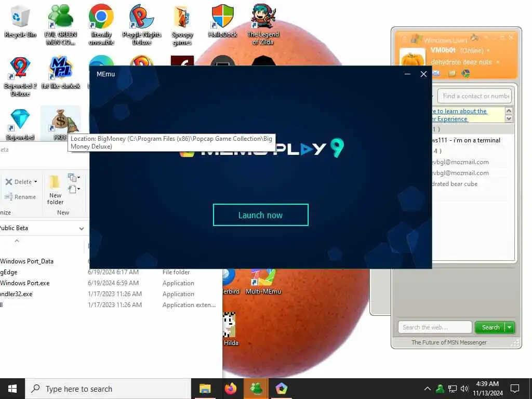The width and height of the screenshot is (532, 399).
Task: Click the Application exten... type cell
Action: (189, 304)
